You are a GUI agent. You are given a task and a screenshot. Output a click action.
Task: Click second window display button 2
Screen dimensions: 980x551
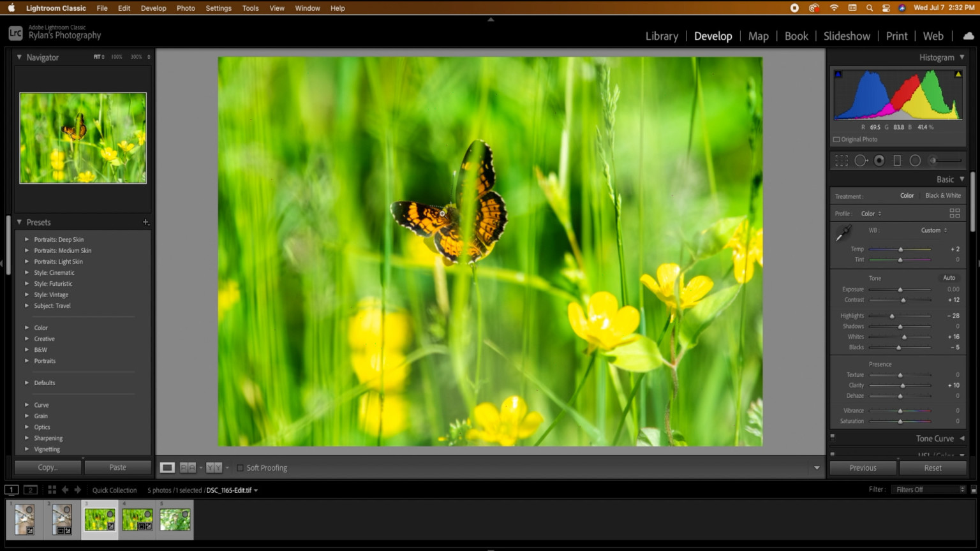(x=30, y=490)
